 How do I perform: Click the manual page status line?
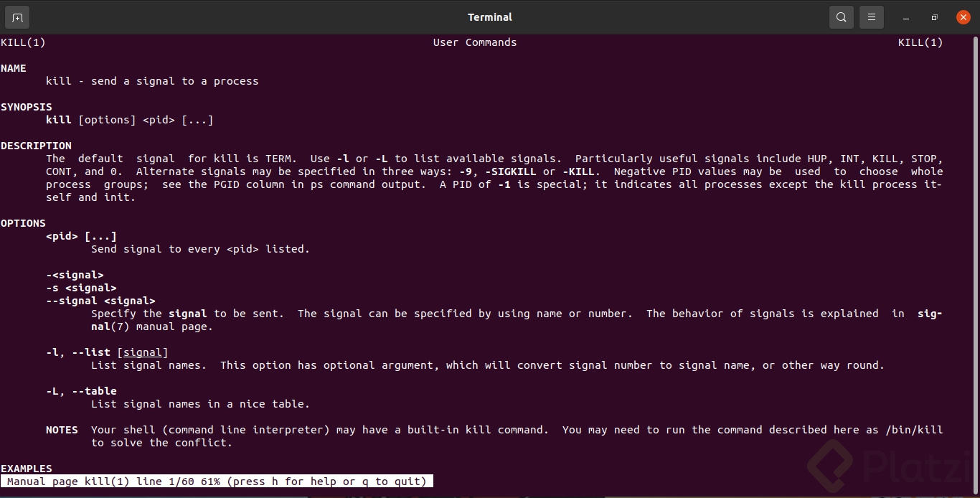[x=217, y=481]
